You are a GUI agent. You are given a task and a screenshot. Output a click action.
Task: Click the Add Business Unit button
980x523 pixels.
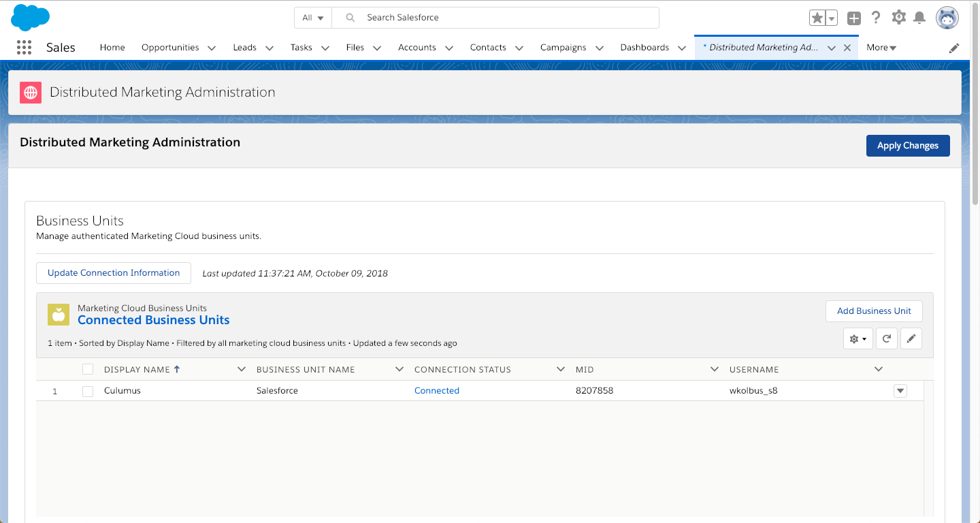tap(874, 311)
